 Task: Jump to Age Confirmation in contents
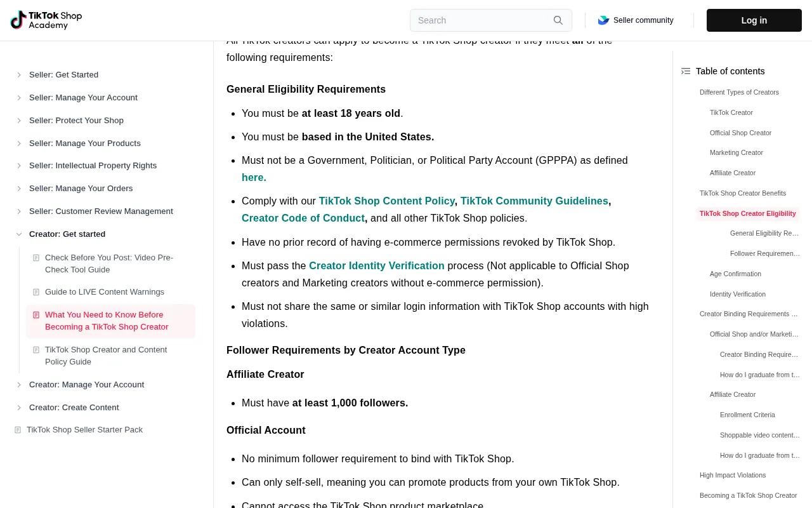click(x=735, y=274)
